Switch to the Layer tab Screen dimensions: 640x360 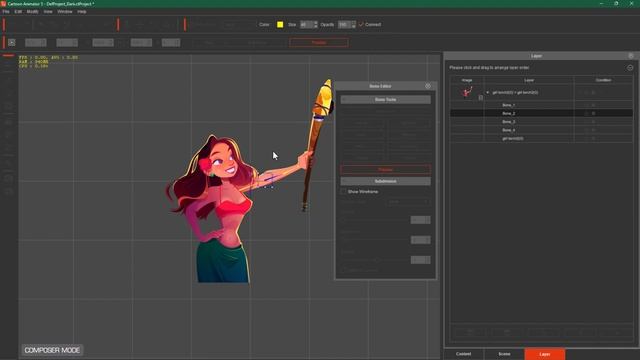[x=545, y=354]
